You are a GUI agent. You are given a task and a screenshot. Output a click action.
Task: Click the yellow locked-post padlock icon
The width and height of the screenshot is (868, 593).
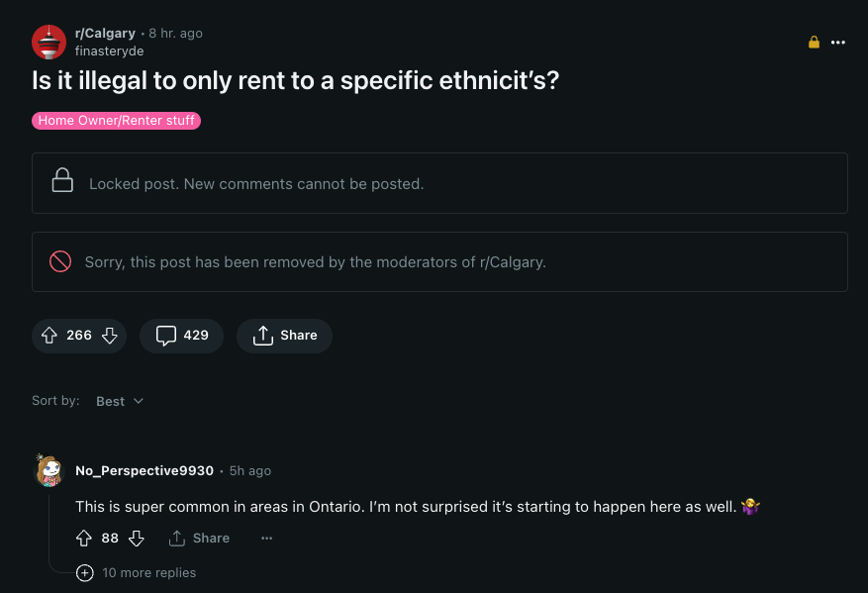click(814, 43)
